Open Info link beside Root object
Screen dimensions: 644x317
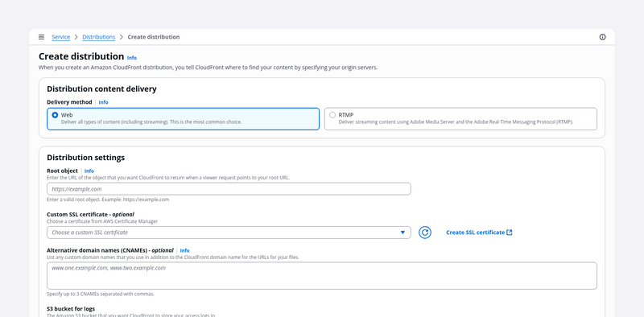89,171
